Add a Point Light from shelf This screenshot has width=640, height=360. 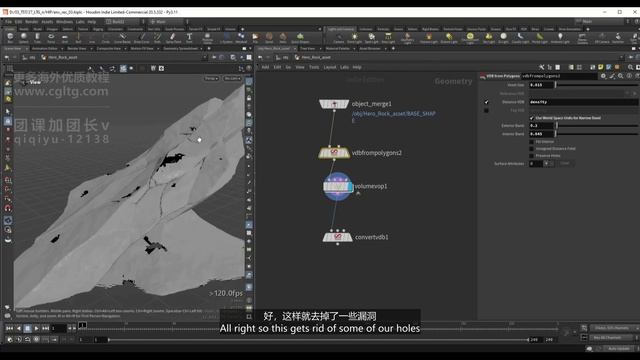(x=354, y=38)
